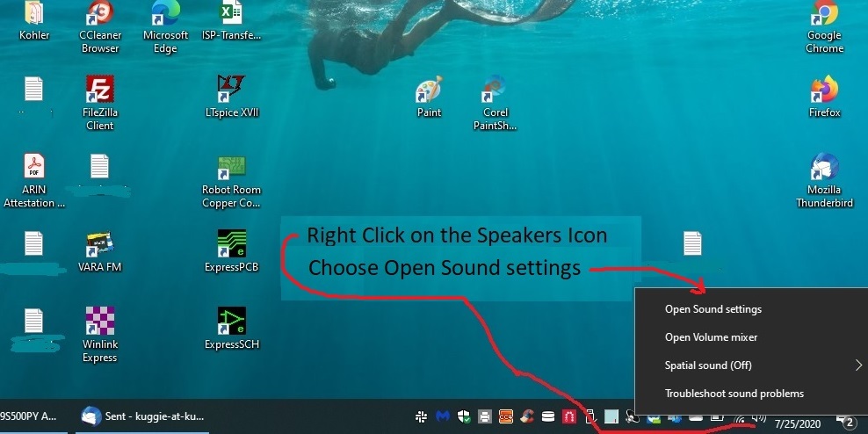Select Mozilla Thunderbird desktop shortcut
The height and width of the screenshot is (434, 868).
pyautogui.click(x=824, y=181)
